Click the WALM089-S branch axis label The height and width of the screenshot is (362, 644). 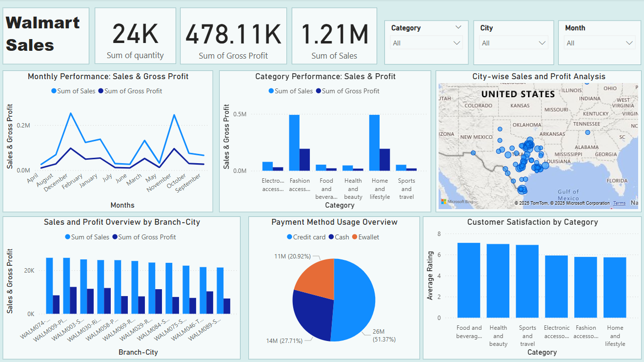(205, 329)
